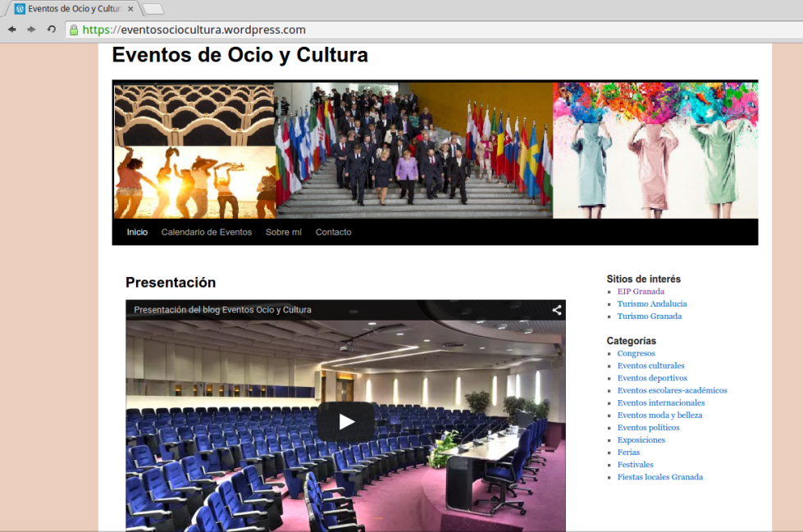Close the Eventos de Ocio y Cultura tab
Screen dimensions: 803x532
coord(130,9)
